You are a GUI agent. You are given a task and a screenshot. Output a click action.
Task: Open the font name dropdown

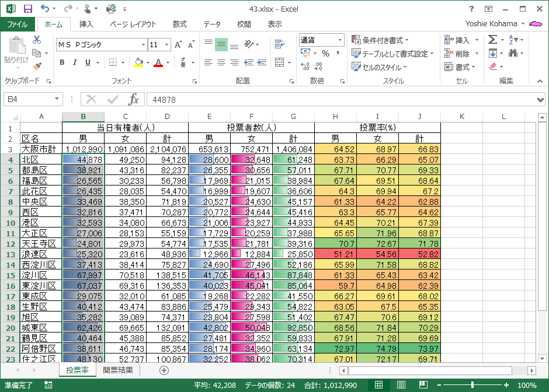click(x=143, y=45)
